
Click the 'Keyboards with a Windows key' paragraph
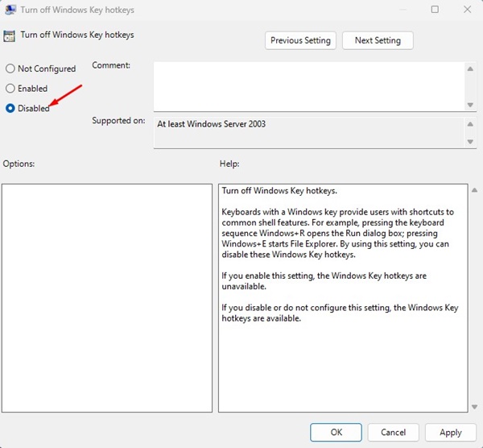click(337, 233)
